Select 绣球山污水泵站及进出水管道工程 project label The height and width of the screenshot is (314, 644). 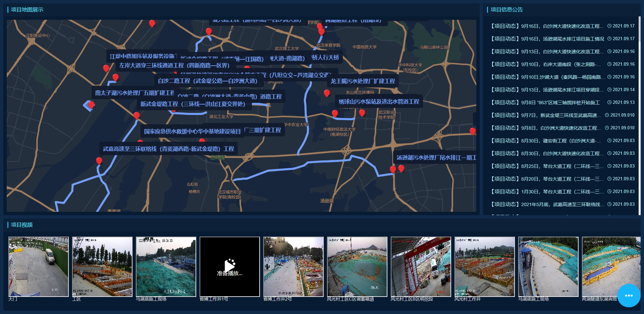[379, 102]
